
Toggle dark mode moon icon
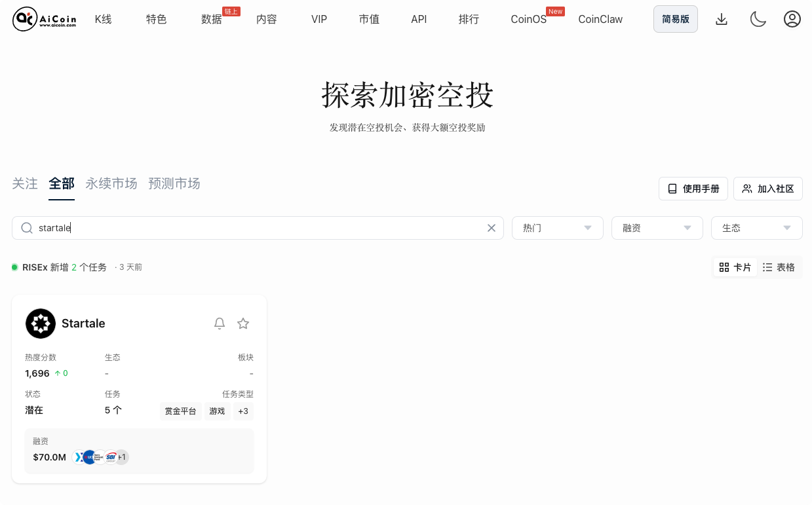click(x=758, y=20)
